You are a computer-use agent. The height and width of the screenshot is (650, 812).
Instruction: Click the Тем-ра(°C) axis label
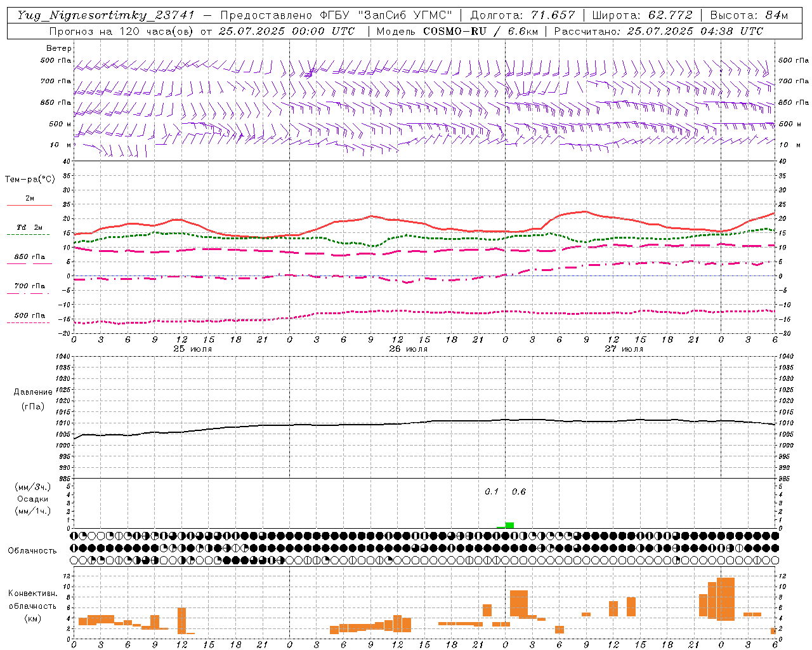[30, 180]
